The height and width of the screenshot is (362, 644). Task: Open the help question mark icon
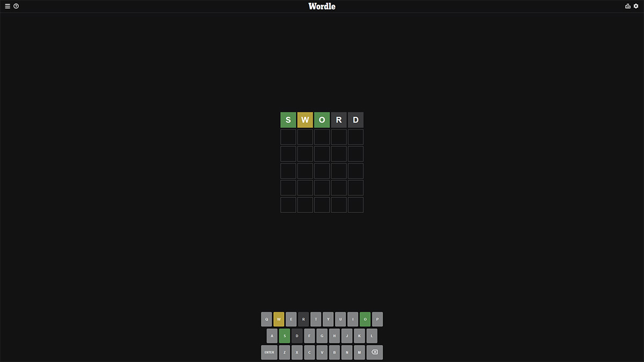tap(16, 6)
